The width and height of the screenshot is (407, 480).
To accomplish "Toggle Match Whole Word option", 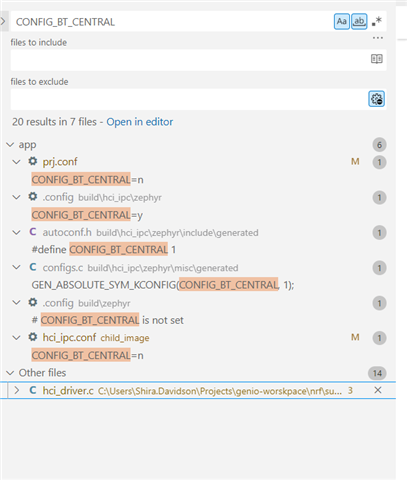I will (x=359, y=22).
